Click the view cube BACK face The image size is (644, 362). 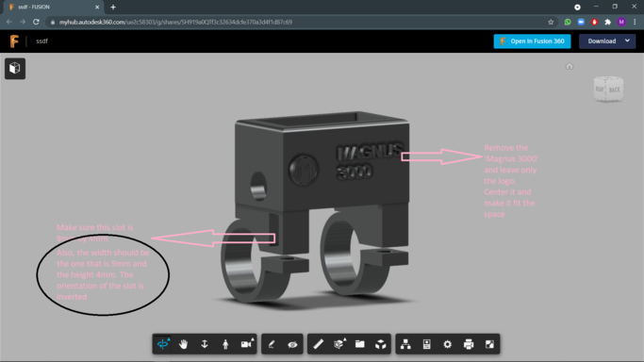point(615,90)
